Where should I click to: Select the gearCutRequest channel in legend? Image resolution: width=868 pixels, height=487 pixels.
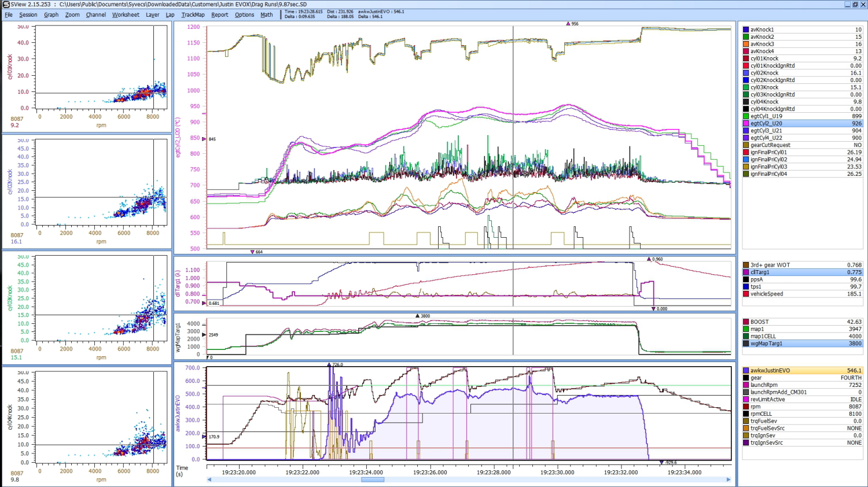(x=770, y=145)
